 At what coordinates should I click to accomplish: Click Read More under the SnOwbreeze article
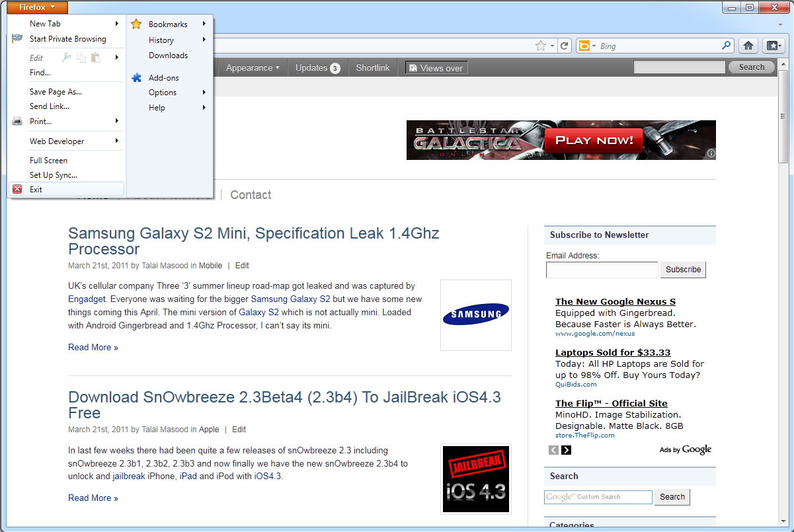(x=93, y=498)
